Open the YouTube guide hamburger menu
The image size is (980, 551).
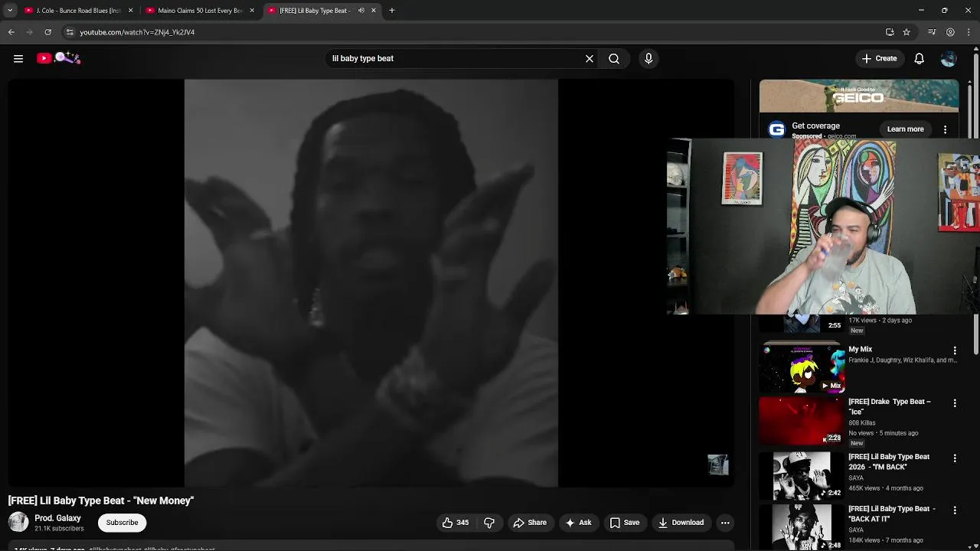coord(18,58)
